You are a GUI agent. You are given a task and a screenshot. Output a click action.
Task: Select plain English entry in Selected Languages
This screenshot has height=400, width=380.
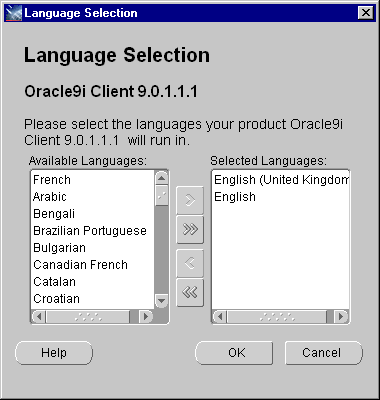(281, 197)
